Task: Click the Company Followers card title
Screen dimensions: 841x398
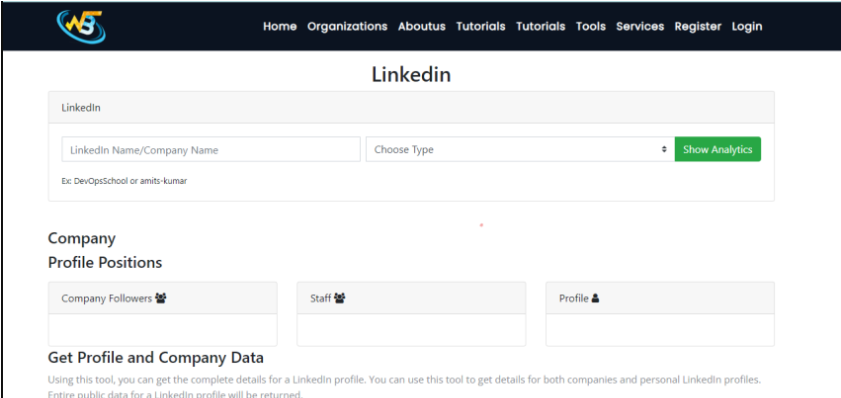Action: point(107,298)
